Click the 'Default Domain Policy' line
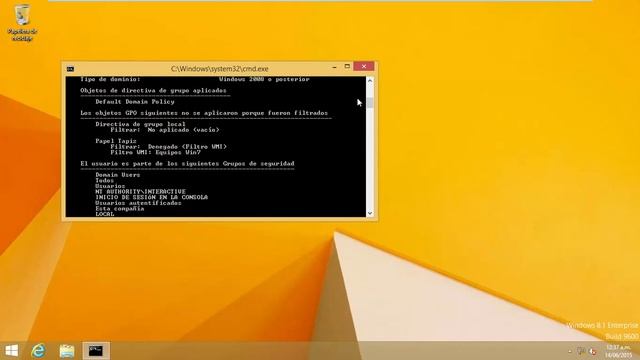640x360 pixels. [135, 102]
